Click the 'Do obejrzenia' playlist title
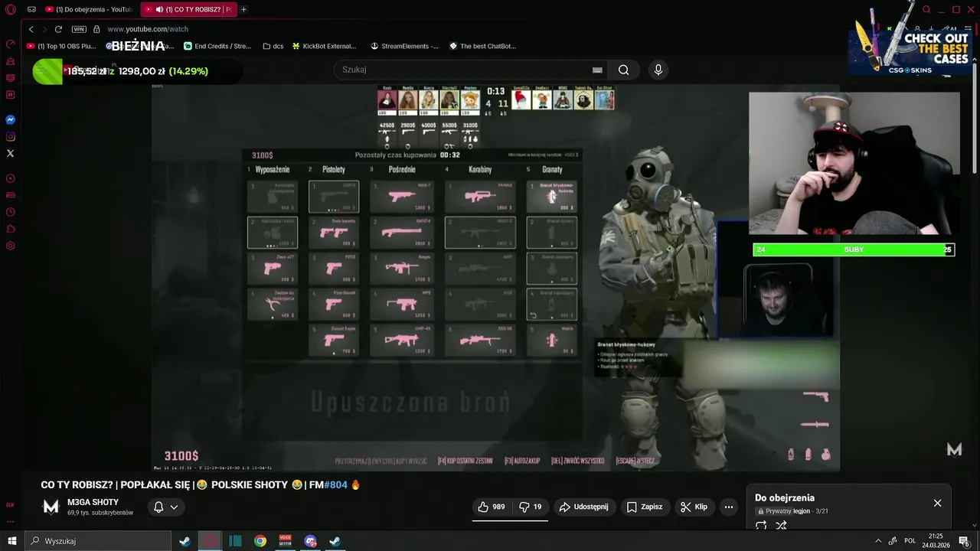 pos(785,497)
